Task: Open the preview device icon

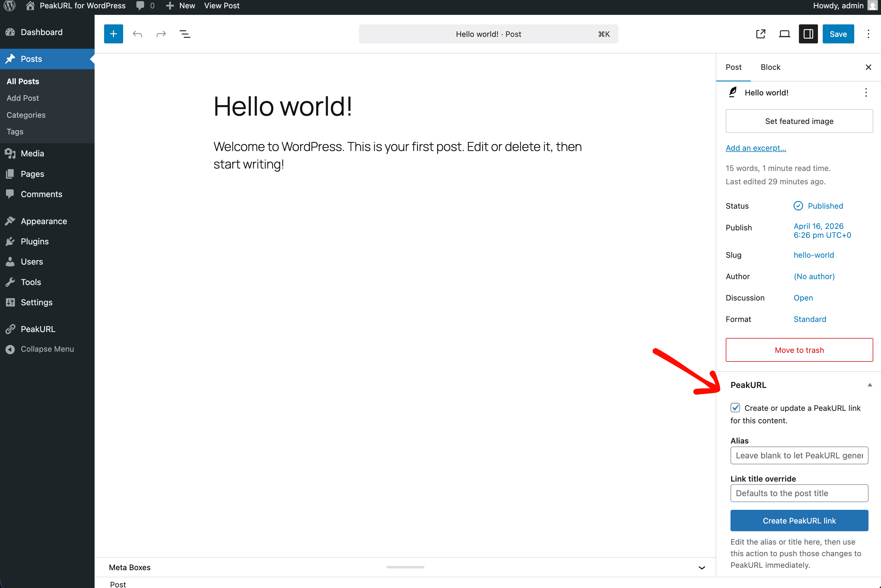Action: point(784,34)
